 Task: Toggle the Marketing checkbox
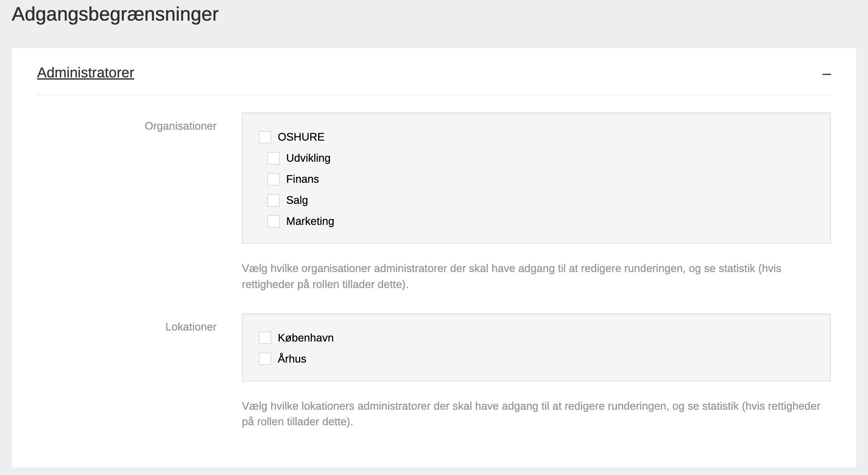pyautogui.click(x=273, y=221)
